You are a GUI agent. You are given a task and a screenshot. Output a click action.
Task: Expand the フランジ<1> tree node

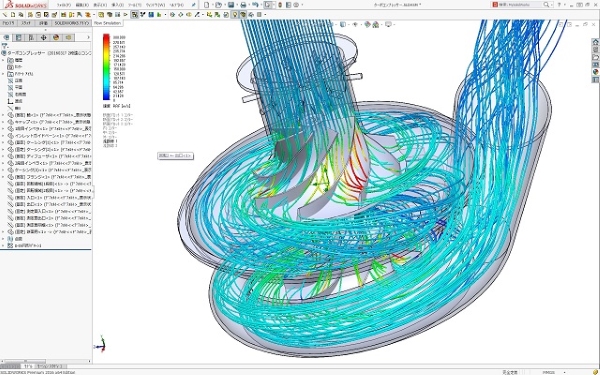tap(3, 177)
